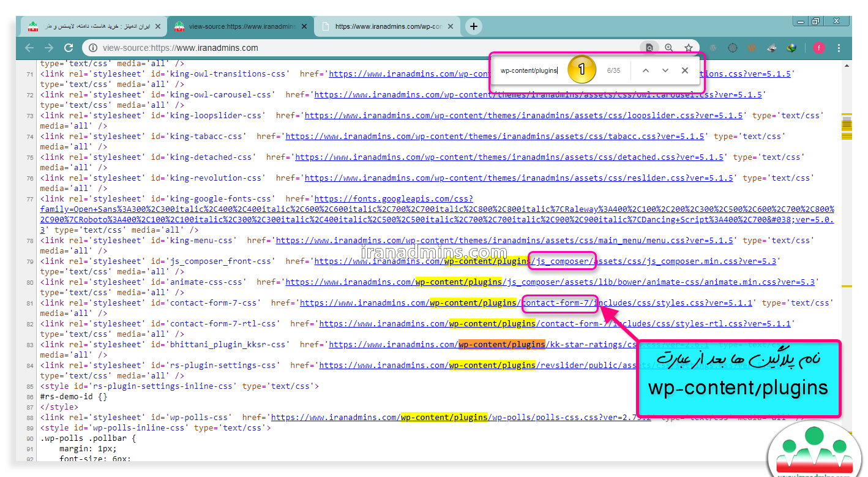Open the tabacc.css stylesheet link
The height and width of the screenshot is (477, 868).
click(x=495, y=136)
